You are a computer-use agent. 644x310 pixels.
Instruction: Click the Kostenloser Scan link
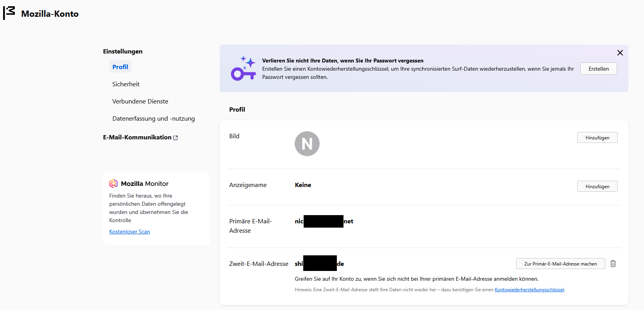(x=130, y=232)
